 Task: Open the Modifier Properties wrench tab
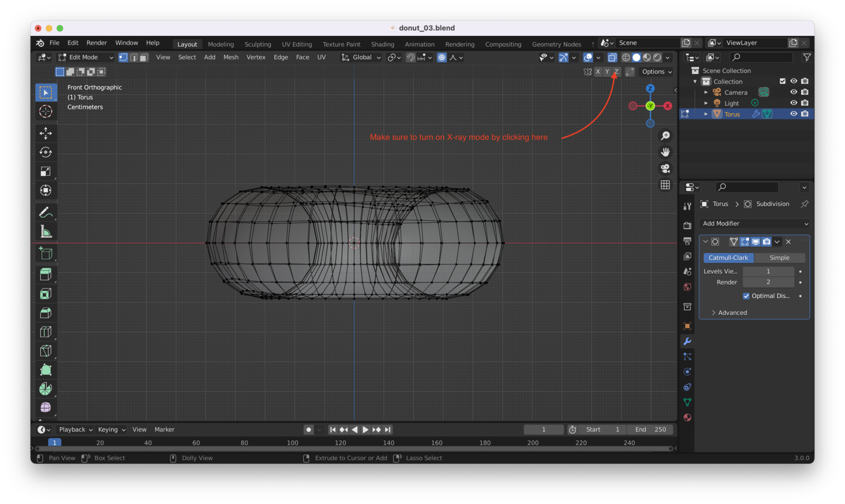point(687,341)
